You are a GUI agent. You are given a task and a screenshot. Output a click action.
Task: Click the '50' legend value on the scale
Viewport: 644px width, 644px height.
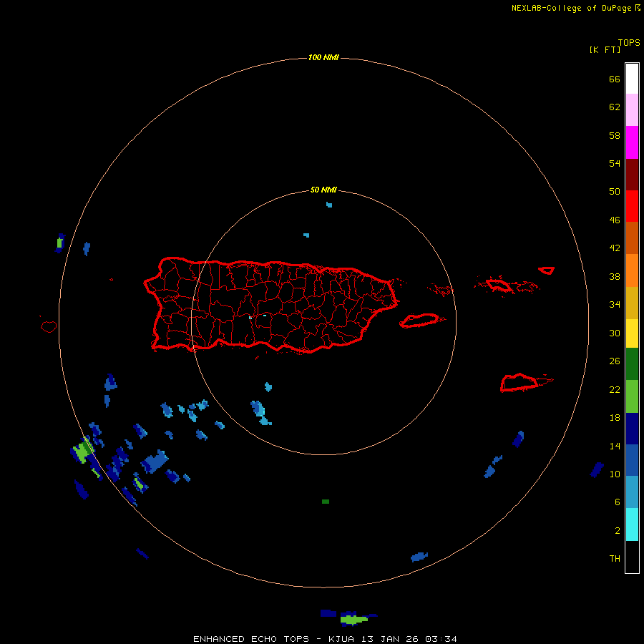point(615,192)
